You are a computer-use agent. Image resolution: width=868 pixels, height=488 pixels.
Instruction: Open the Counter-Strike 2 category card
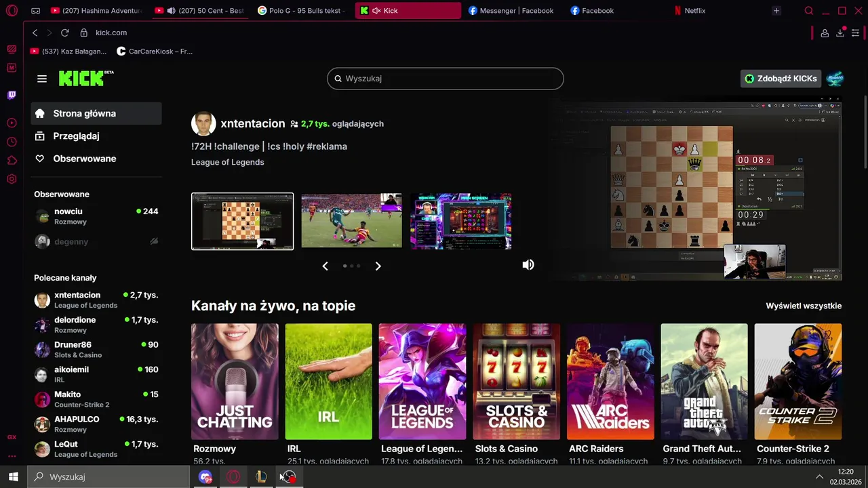coord(798,382)
